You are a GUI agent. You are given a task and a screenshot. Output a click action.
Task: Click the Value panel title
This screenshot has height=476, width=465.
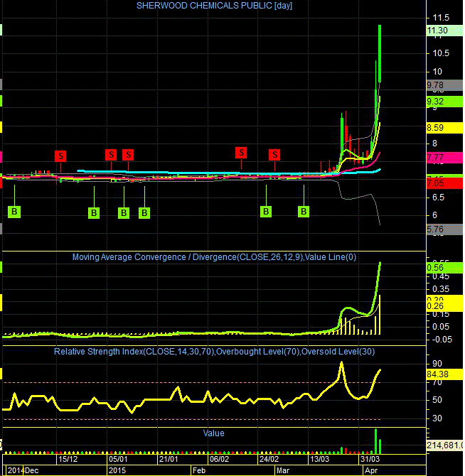[213, 433]
